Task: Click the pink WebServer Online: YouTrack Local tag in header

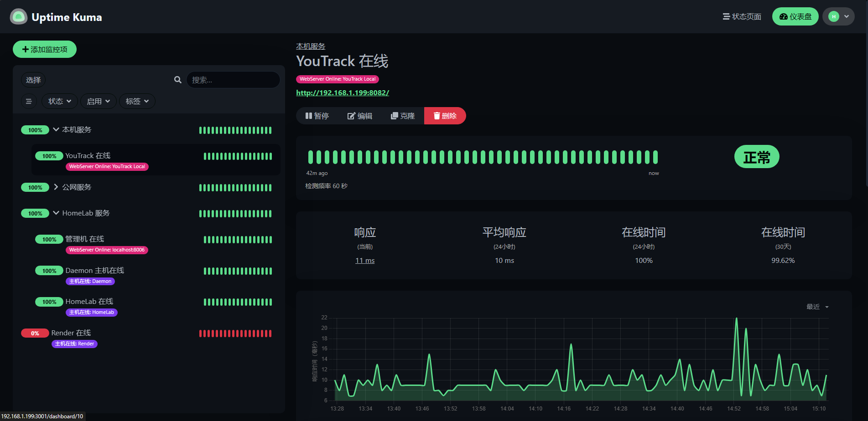Action: click(x=338, y=79)
